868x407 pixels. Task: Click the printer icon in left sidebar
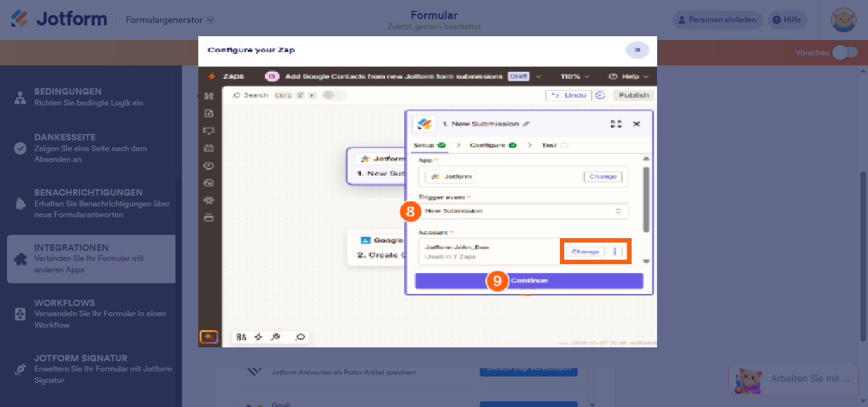[209, 216]
